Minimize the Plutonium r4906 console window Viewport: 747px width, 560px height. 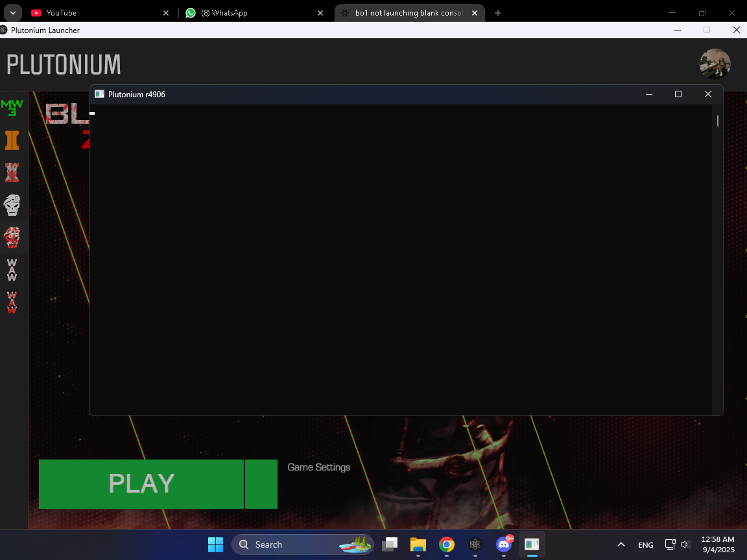(649, 94)
